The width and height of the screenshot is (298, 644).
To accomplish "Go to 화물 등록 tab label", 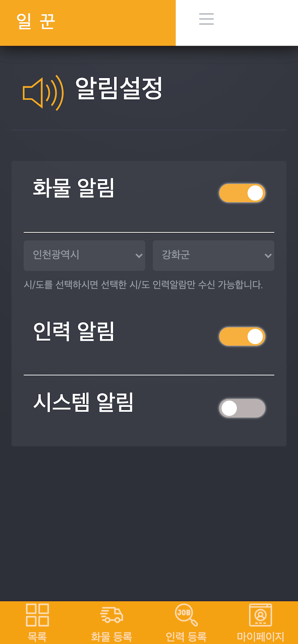I will (x=112, y=636).
